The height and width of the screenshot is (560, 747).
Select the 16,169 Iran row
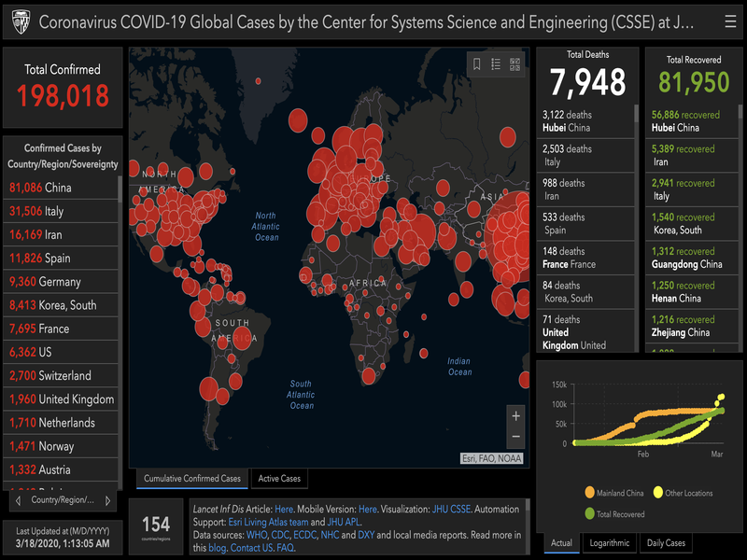61,234
